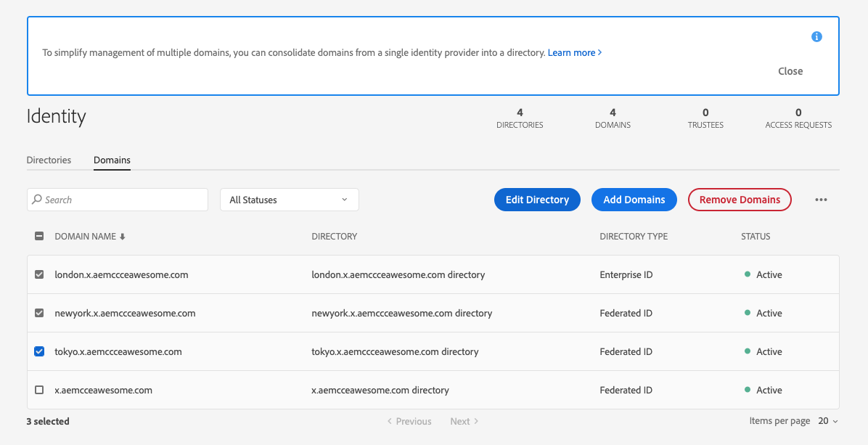The height and width of the screenshot is (445, 868).
Task: Click the blue info icon in banner
Action: point(816,36)
